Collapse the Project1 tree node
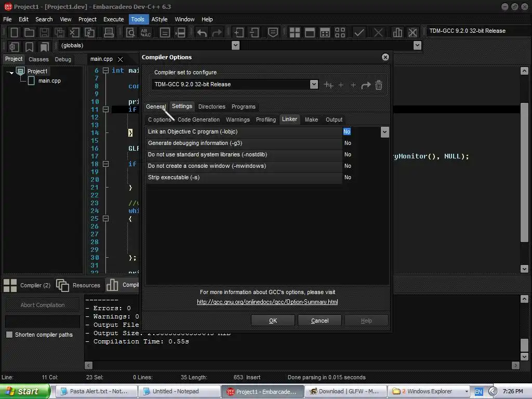This screenshot has width=532, height=399. click(10, 72)
